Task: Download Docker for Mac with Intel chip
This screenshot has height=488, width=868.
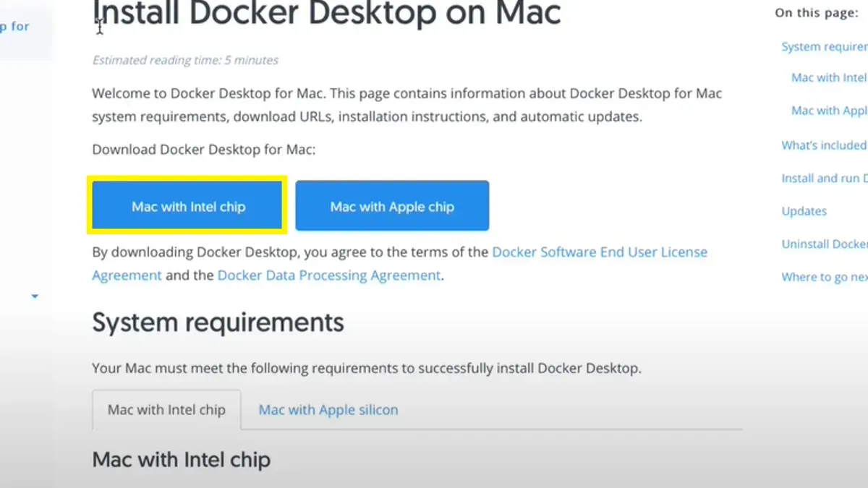Action: point(187,206)
